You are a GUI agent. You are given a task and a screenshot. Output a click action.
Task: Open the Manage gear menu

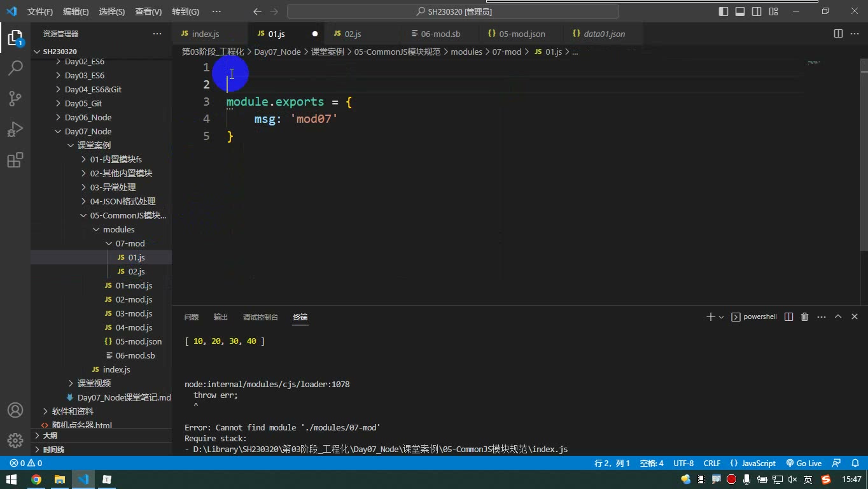point(15,440)
